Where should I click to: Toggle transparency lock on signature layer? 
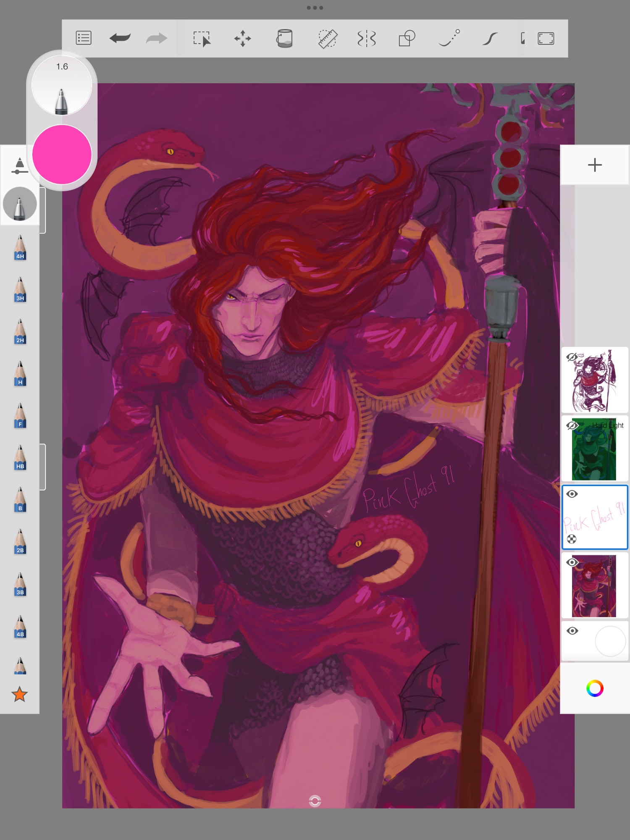[572, 539]
